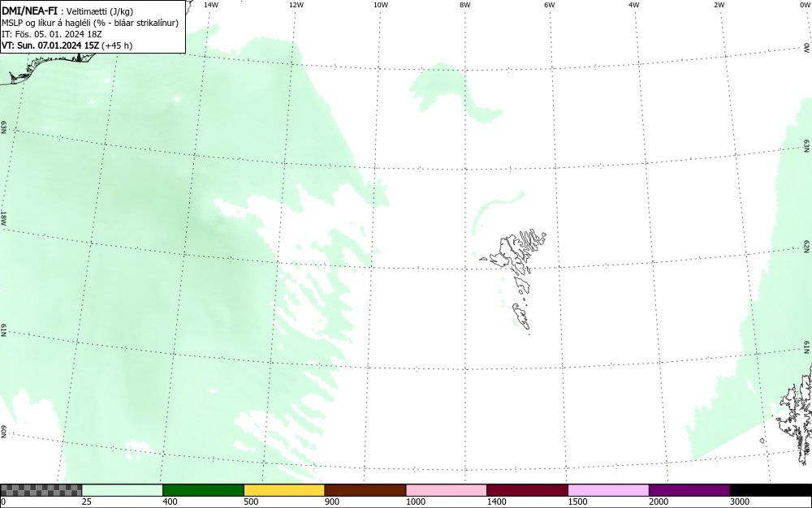Click the "DMI/NEA-FI" title text

(x=29, y=11)
